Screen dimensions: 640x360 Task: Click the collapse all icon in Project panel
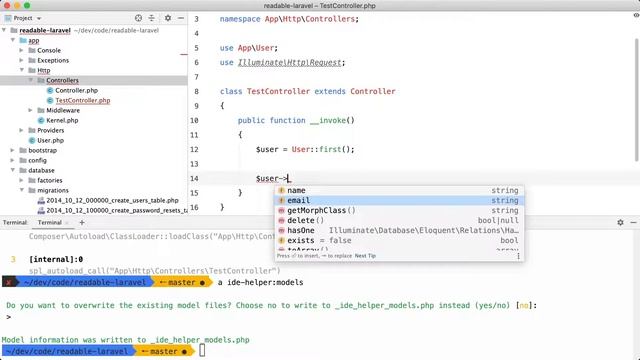[151, 18]
